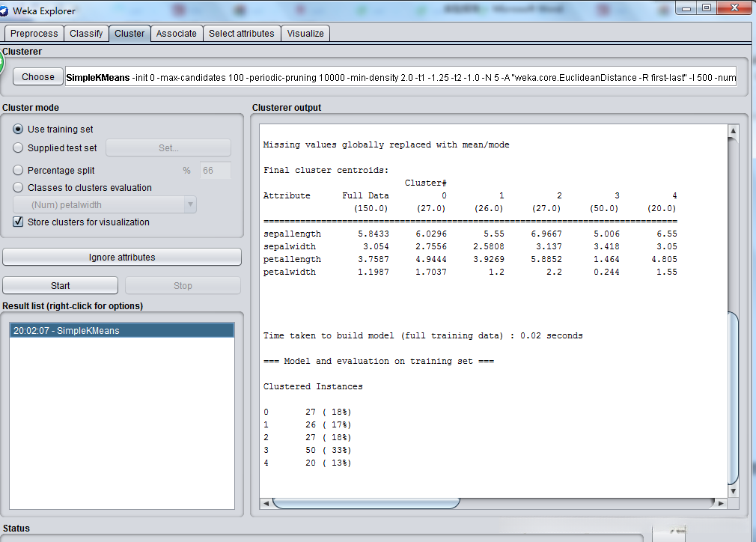Image resolution: width=756 pixels, height=542 pixels.
Task: Open the Classify tab
Action: point(86,34)
